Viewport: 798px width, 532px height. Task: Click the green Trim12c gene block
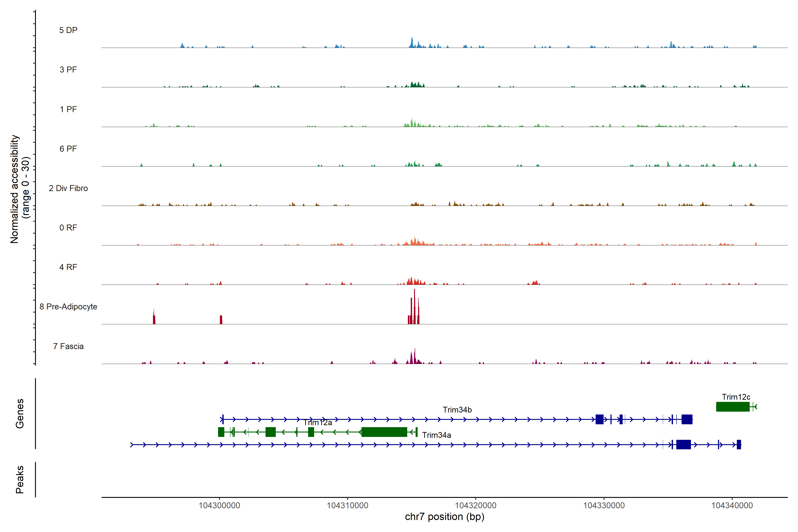click(x=733, y=407)
